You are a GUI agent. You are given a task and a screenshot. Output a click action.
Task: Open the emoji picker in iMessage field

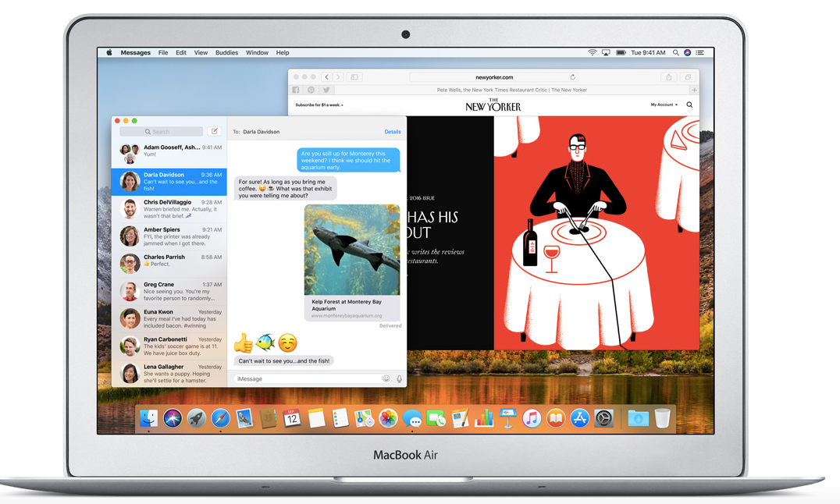pyautogui.click(x=386, y=379)
